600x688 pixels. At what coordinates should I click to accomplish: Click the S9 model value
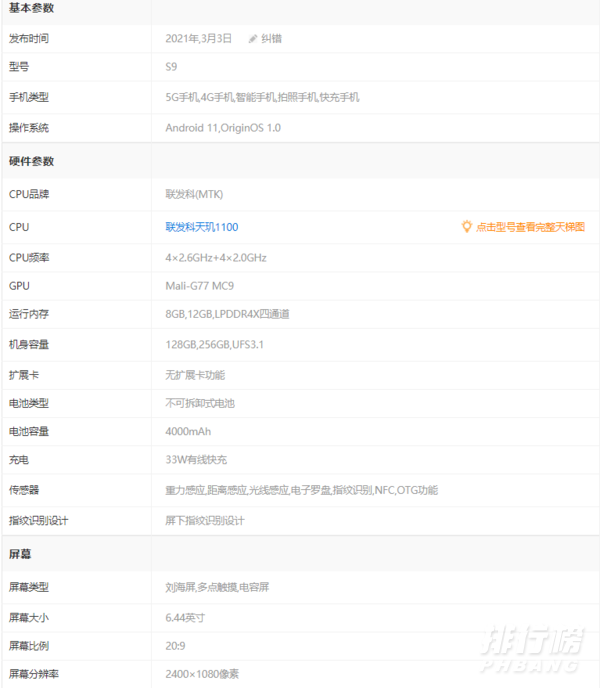click(171, 67)
